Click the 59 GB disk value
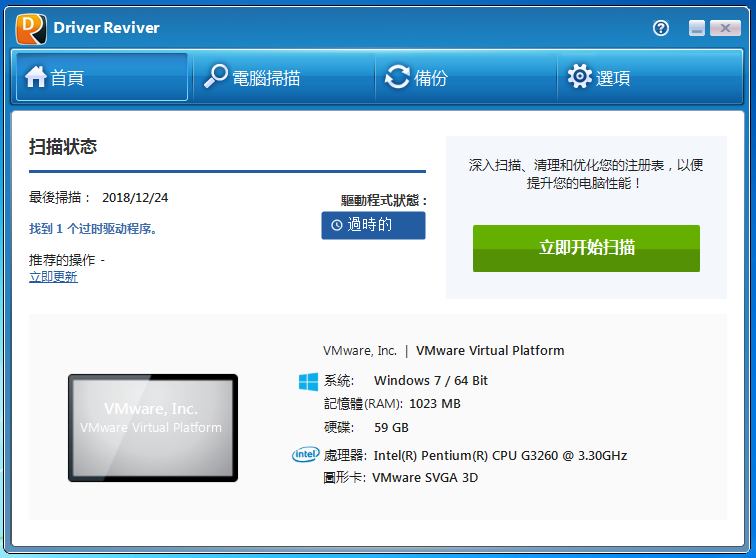The width and height of the screenshot is (756, 558). coord(392,428)
